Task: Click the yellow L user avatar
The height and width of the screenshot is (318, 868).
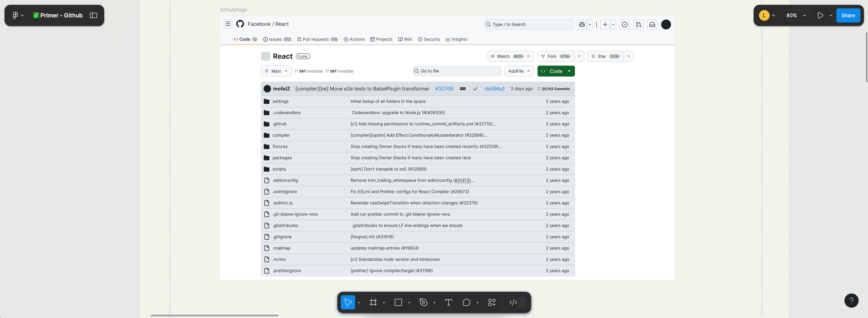Action: (x=764, y=15)
